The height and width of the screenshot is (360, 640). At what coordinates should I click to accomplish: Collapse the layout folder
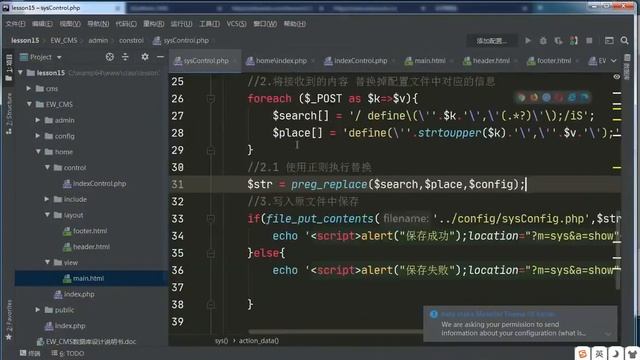click(47, 215)
